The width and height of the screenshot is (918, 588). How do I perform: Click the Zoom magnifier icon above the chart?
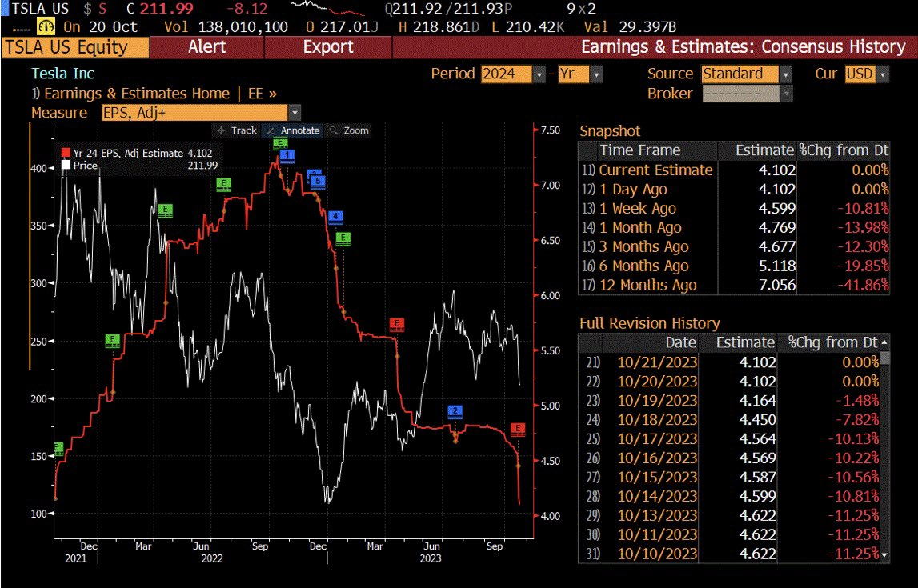tap(334, 130)
